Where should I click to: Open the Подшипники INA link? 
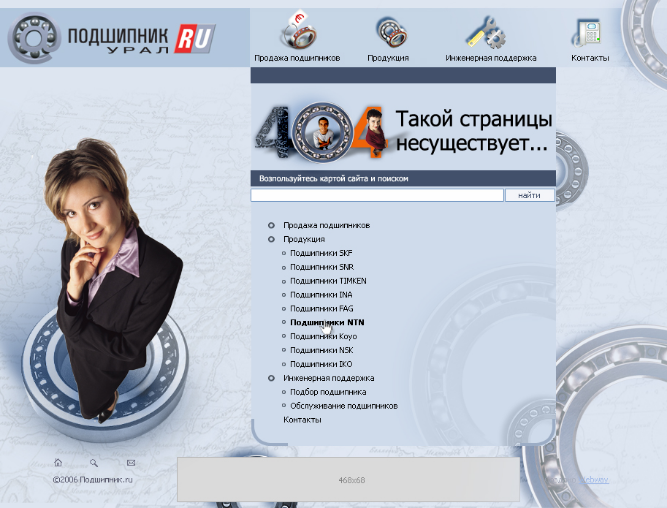click(x=321, y=295)
